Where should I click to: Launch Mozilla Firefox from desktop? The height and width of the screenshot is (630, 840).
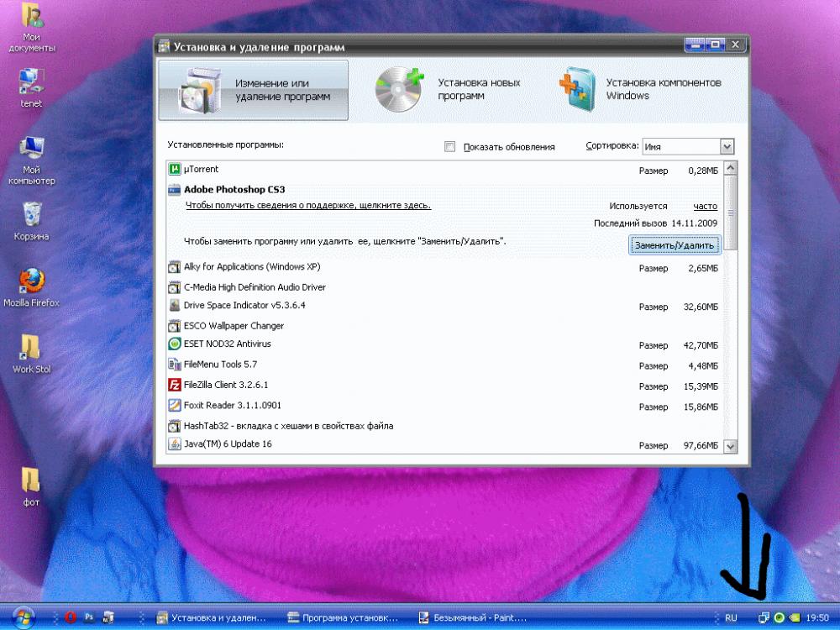click(32, 287)
